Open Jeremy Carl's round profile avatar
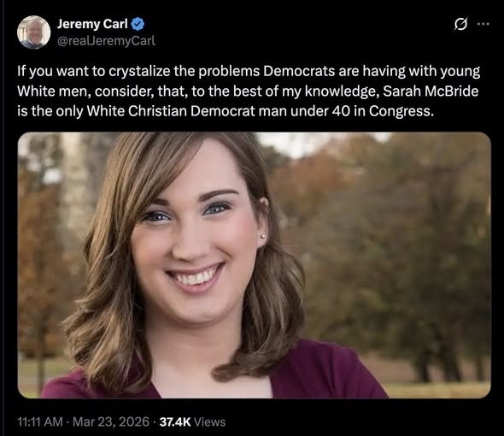This screenshot has height=436, width=504. click(34, 32)
